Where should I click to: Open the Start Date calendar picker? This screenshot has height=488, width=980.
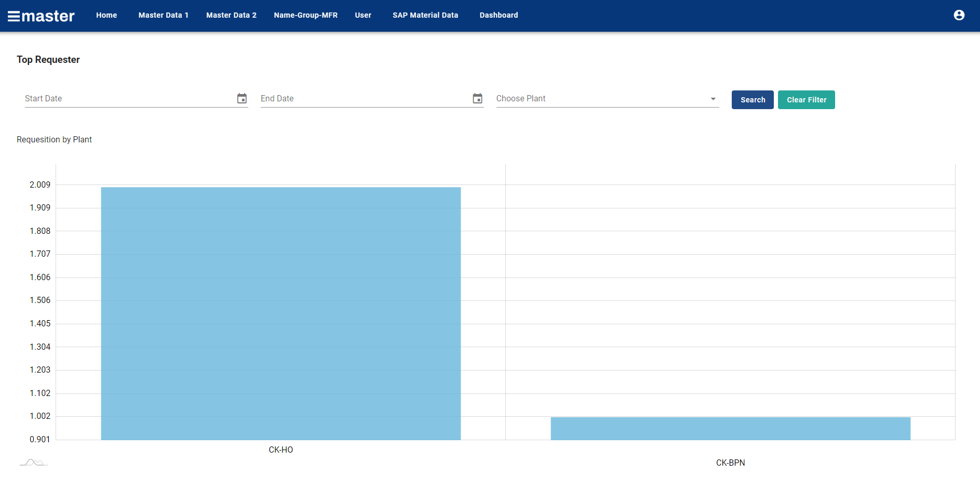click(x=241, y=98)
